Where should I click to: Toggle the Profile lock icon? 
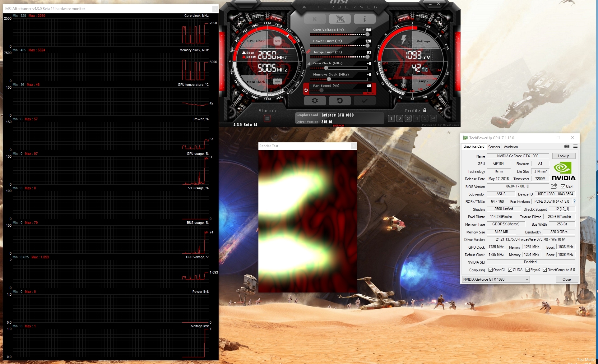425,110
